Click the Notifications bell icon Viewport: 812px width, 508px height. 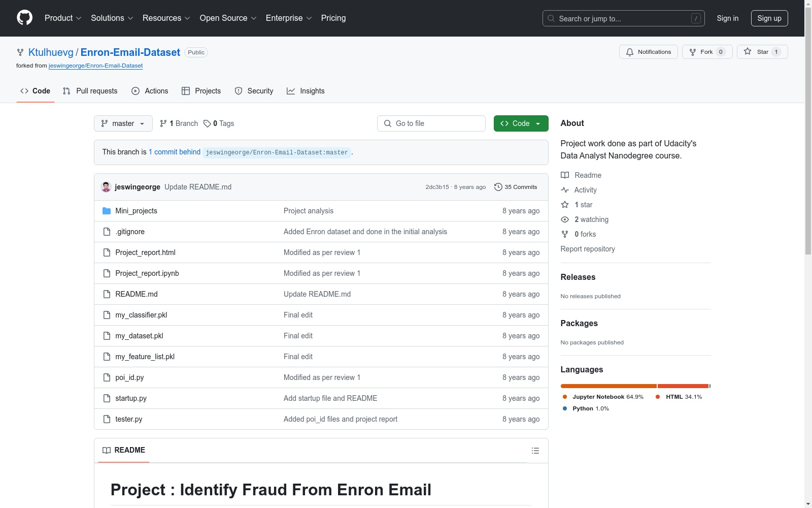tap(630, 52)
